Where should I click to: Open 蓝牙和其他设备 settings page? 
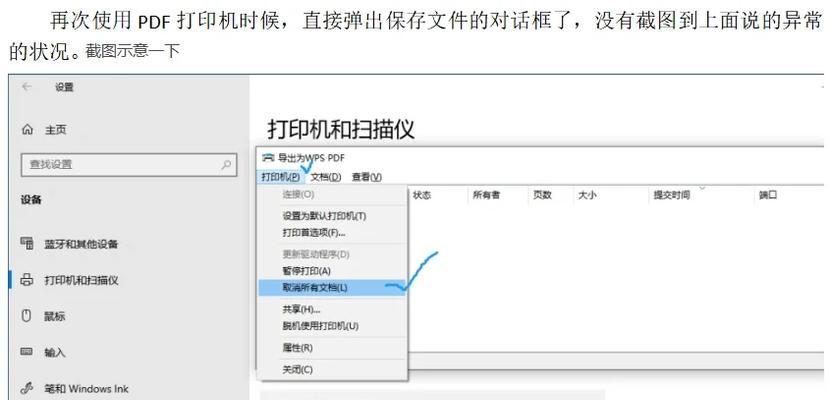tap(81, 244)
